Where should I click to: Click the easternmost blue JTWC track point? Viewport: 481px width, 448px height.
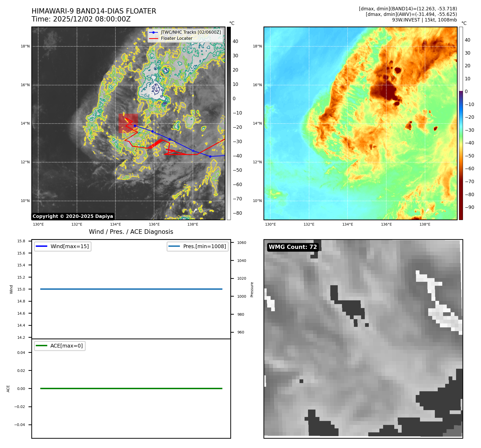pos(210,156)
